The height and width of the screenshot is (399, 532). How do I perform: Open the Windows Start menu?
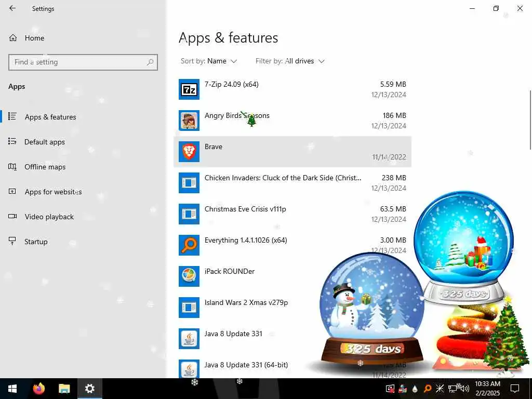click(x=12, y=389)
